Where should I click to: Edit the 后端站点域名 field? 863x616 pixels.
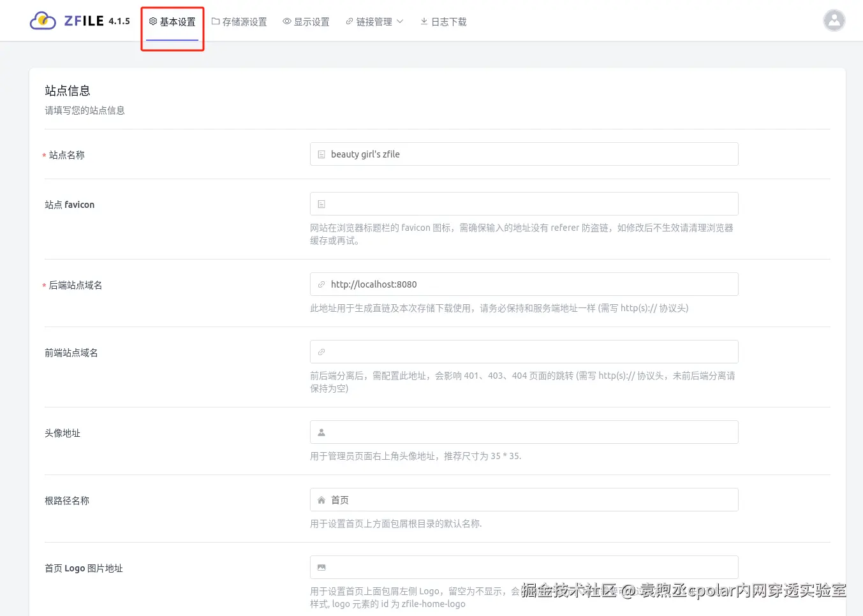point(524,284)
